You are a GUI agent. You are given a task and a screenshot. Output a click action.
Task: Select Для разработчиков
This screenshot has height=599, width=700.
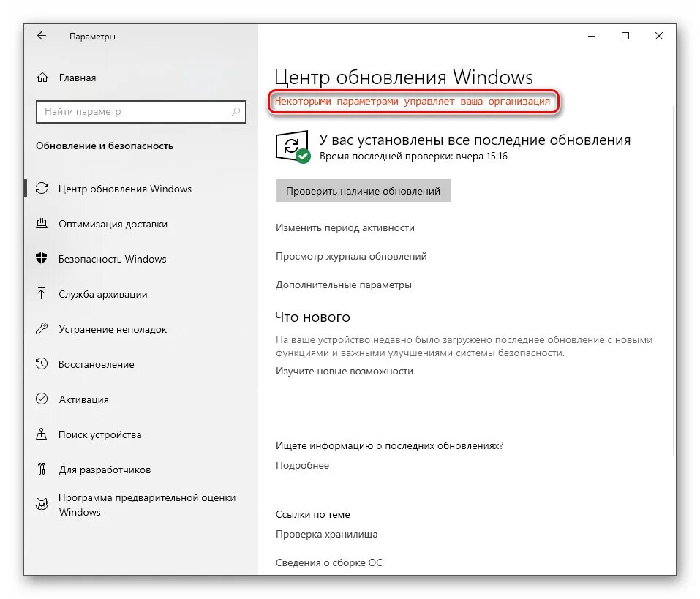(105, 470)
